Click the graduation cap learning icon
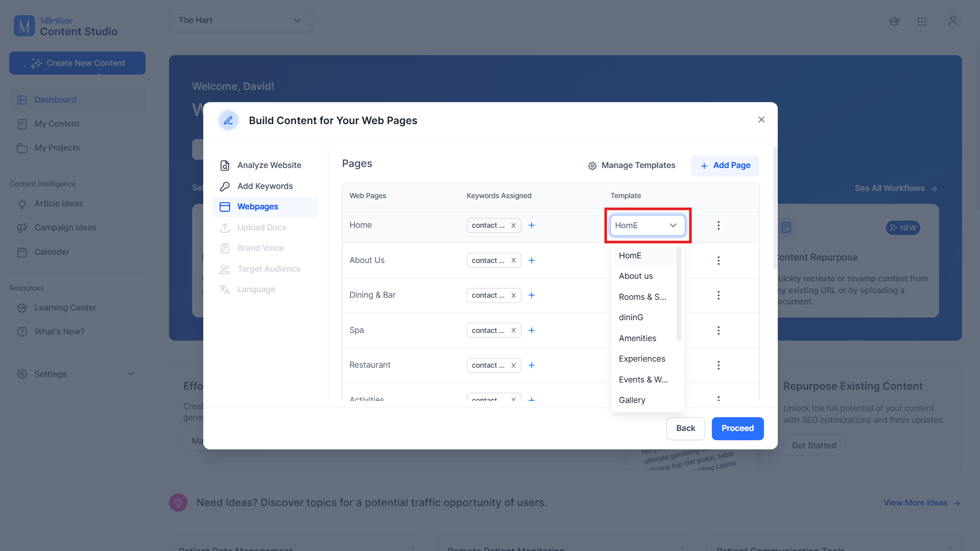The image size is (980, 551). pos(894,21)
